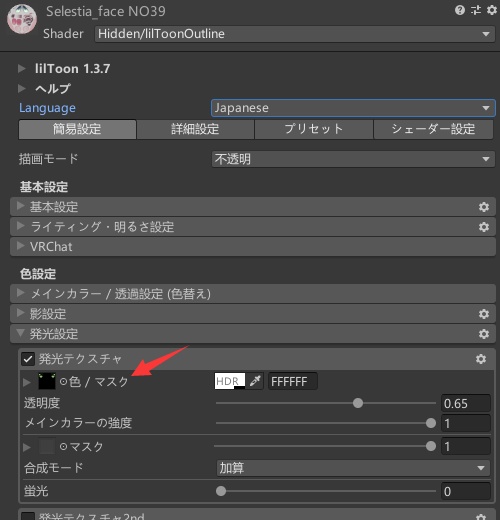Image resolution: width=500 pixels, height=520 pixels.
Task: Expand the ヘルプ foldout
Action: (22, 88)
